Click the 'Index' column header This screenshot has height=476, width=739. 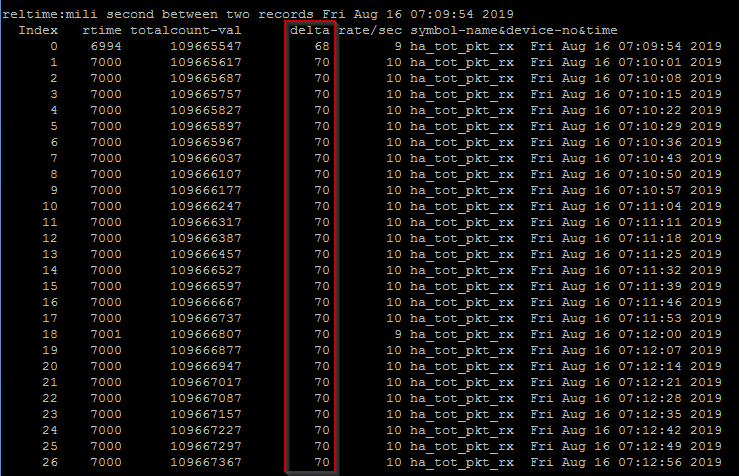click(37, 32)
